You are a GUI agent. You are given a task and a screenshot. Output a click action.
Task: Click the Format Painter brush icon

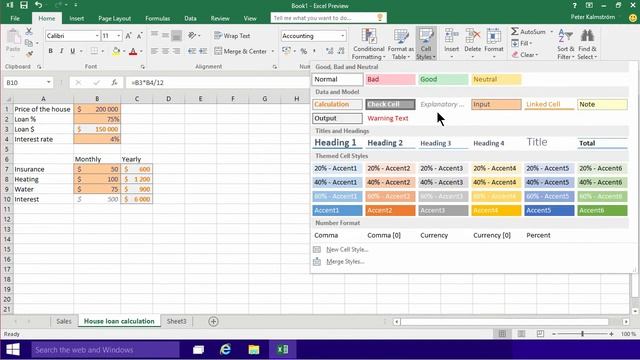pyautogui.click(x=29, y=54)
